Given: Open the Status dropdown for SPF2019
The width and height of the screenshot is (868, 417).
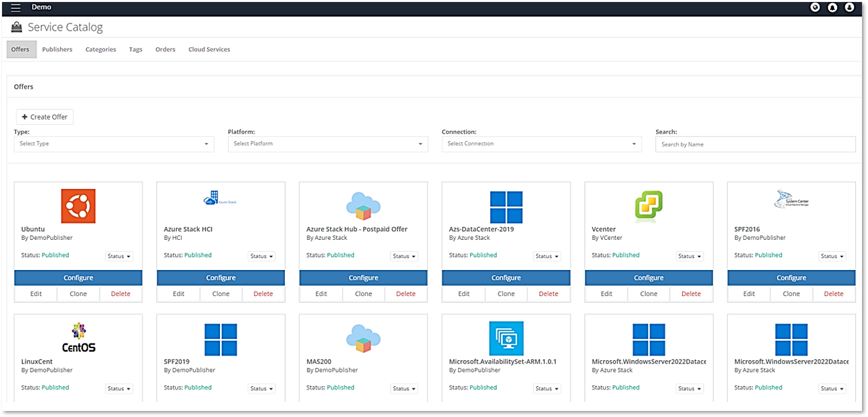Looking at the screenshot, I should (261, 389).
